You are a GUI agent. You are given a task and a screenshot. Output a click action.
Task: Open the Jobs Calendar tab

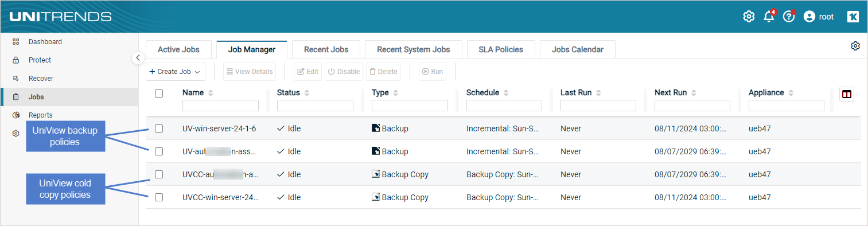point(577,49)
